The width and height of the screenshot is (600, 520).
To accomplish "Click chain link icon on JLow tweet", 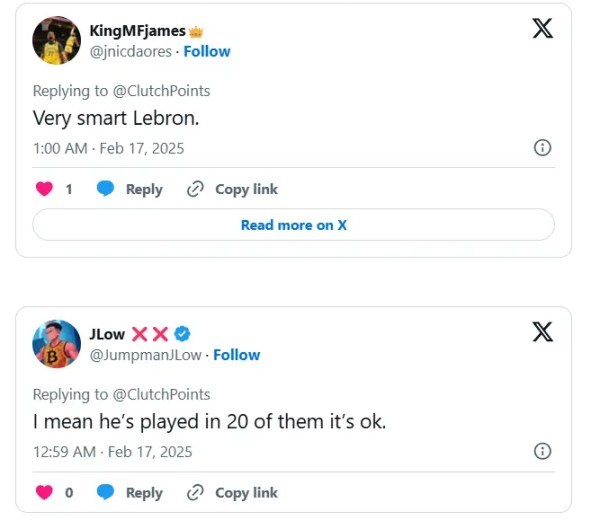I will pos(196,492).
